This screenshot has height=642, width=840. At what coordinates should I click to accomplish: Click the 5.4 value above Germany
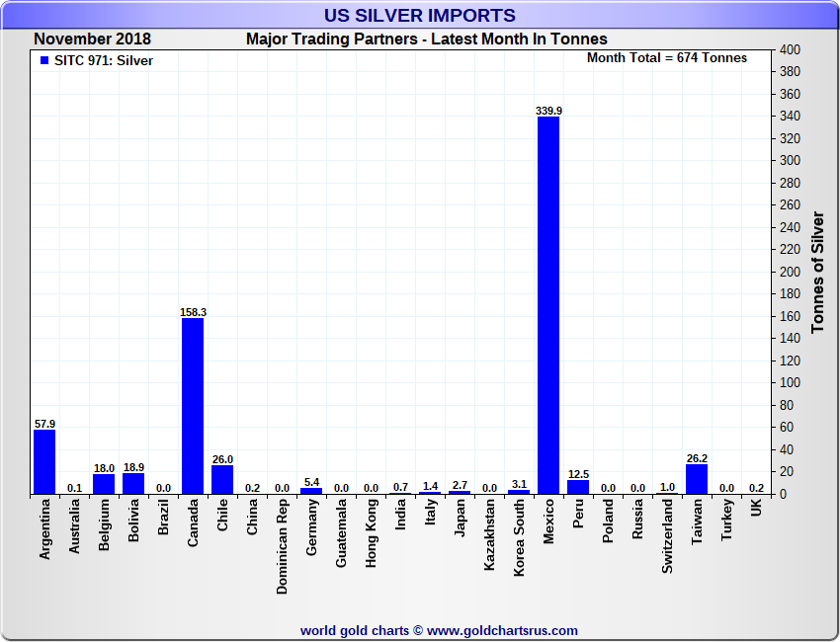pos(311,482)
